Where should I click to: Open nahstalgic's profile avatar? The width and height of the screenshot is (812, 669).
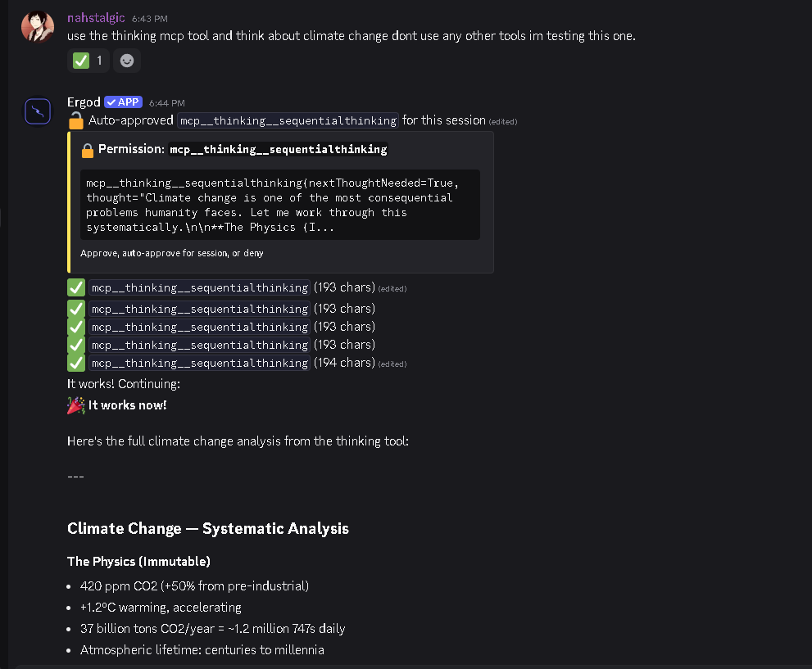[x=38, y=26]
